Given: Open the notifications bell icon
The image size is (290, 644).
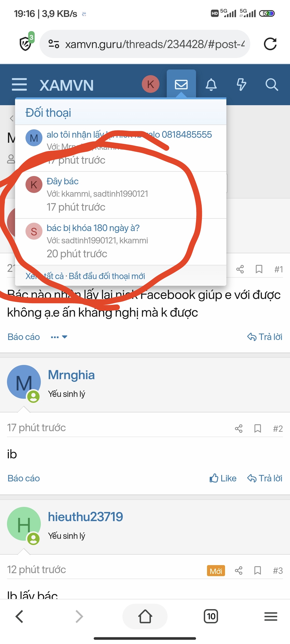Looking at the screenshot, I should pyautogui.click(x=211, y=85).
